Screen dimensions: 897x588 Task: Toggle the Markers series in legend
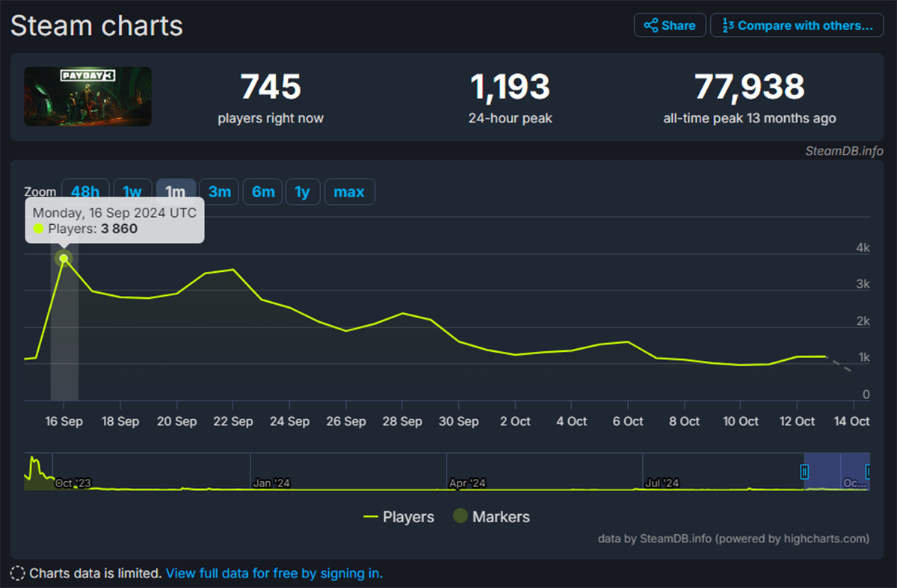491,517
